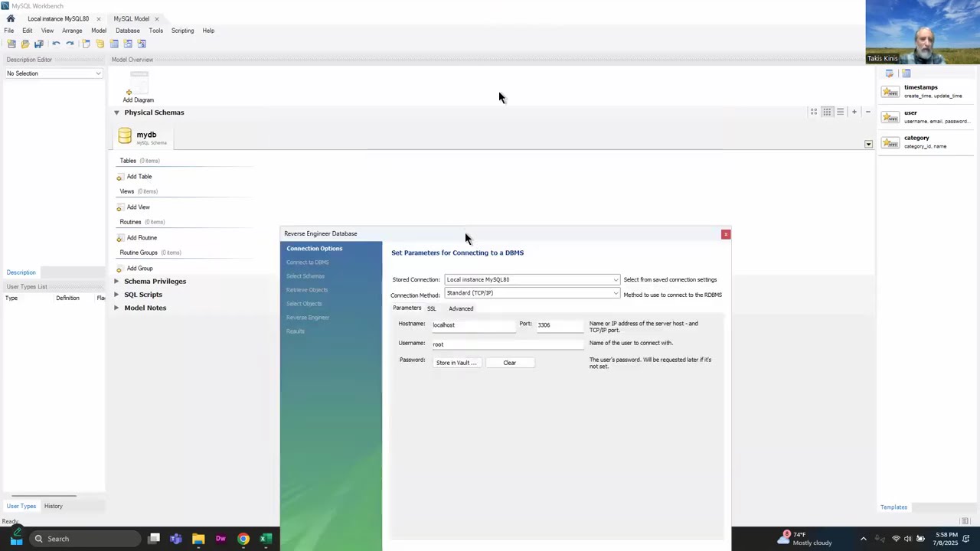The image size is (980, 551).
Task: Switch to list view in Physical Schemas
Action: pos(840,112)
